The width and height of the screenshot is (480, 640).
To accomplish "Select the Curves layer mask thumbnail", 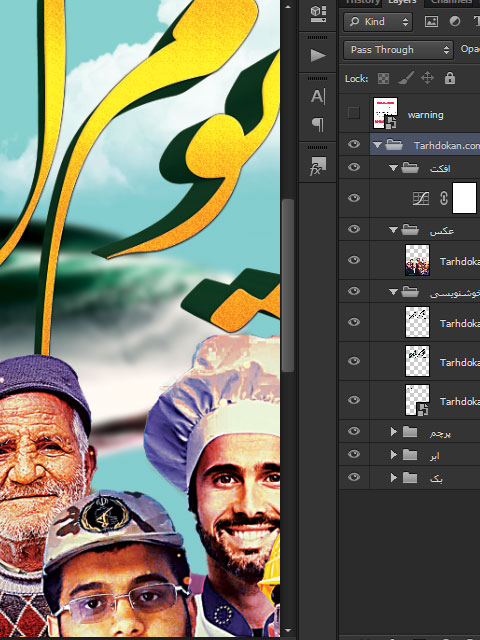I will pos(464,198).
